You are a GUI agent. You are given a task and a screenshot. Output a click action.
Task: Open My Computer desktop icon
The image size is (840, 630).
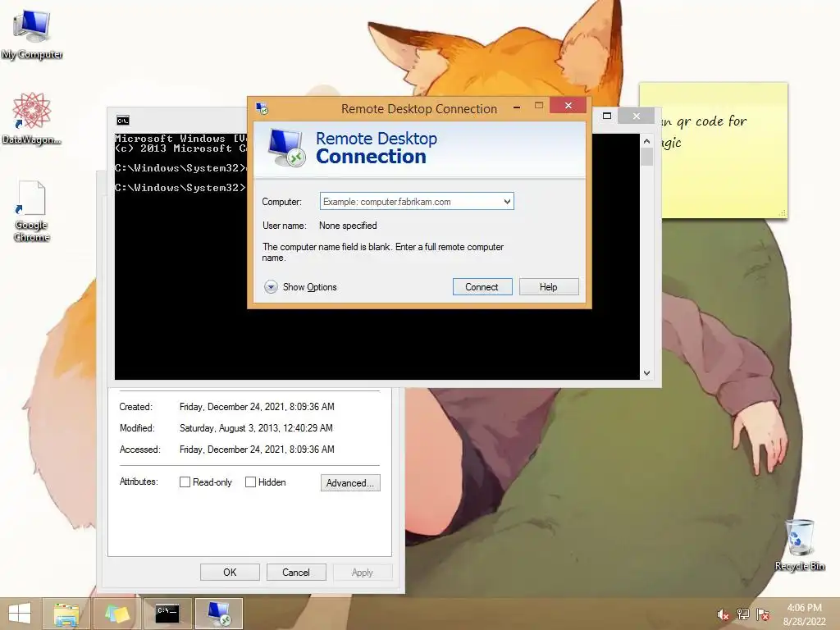click(x=32, y=33)
